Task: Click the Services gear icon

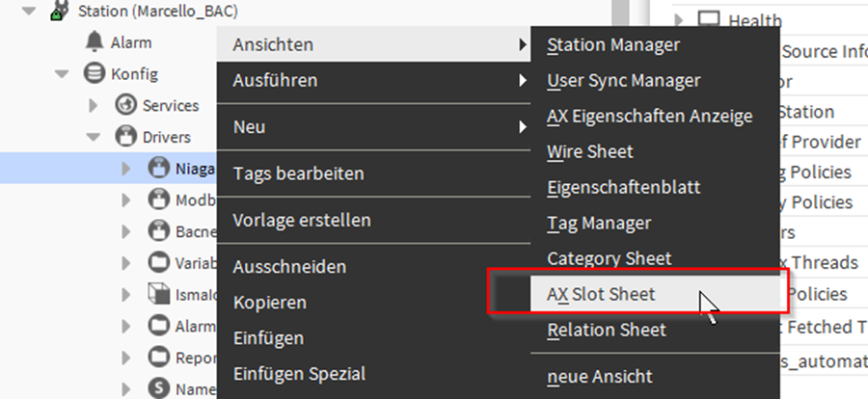Action: tap(125, 105)
